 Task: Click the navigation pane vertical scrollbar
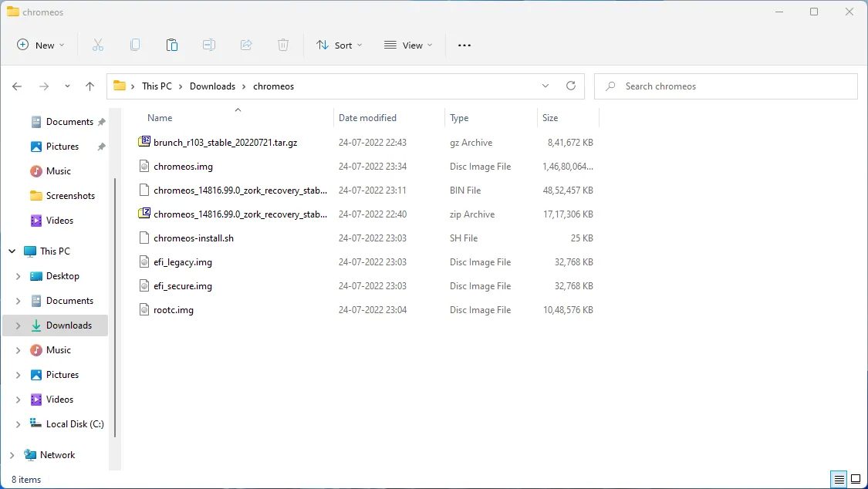[115, 309]
